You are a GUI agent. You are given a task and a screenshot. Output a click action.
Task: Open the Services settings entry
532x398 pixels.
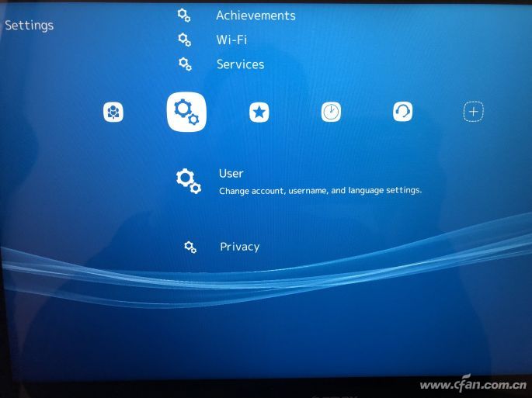click(240, 64)
